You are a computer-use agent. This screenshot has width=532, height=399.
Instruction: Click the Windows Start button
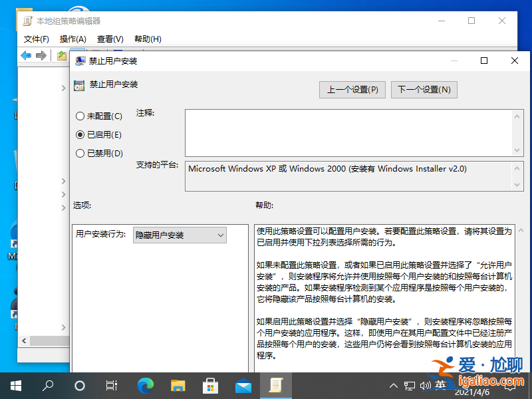coord(15,386)
